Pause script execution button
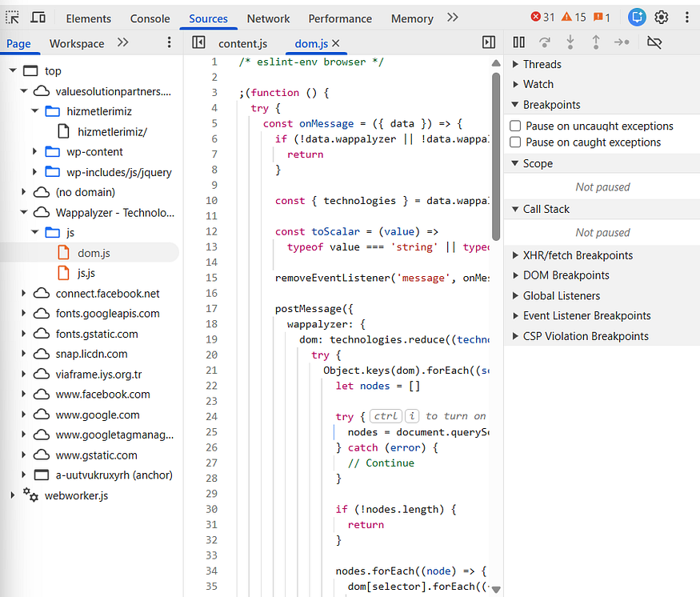 518,42
